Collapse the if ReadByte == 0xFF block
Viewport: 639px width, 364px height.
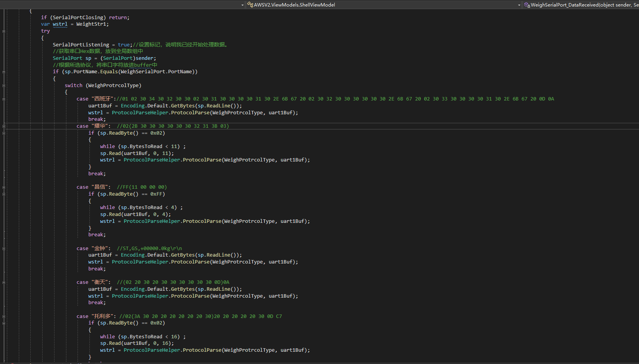click(4, 194)
